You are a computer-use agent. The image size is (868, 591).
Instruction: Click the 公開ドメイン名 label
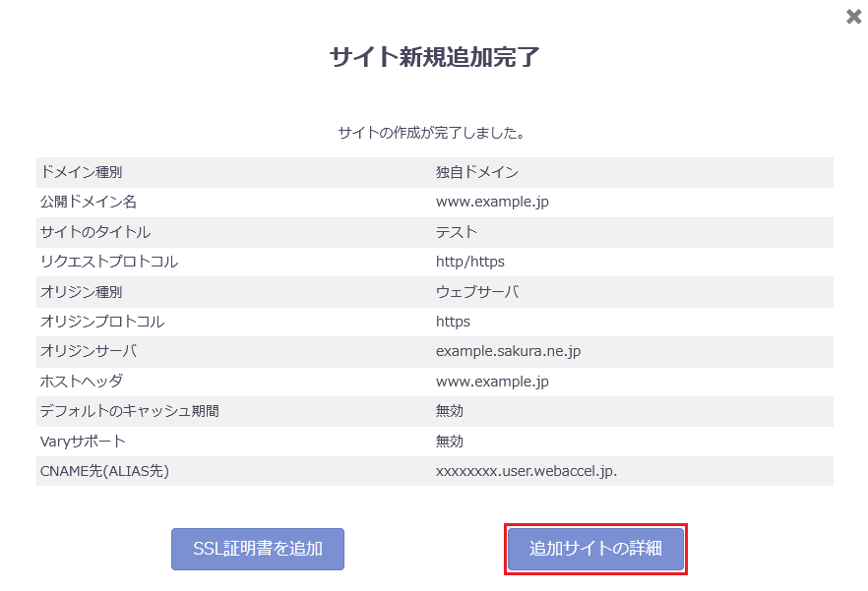coord(89,202)
